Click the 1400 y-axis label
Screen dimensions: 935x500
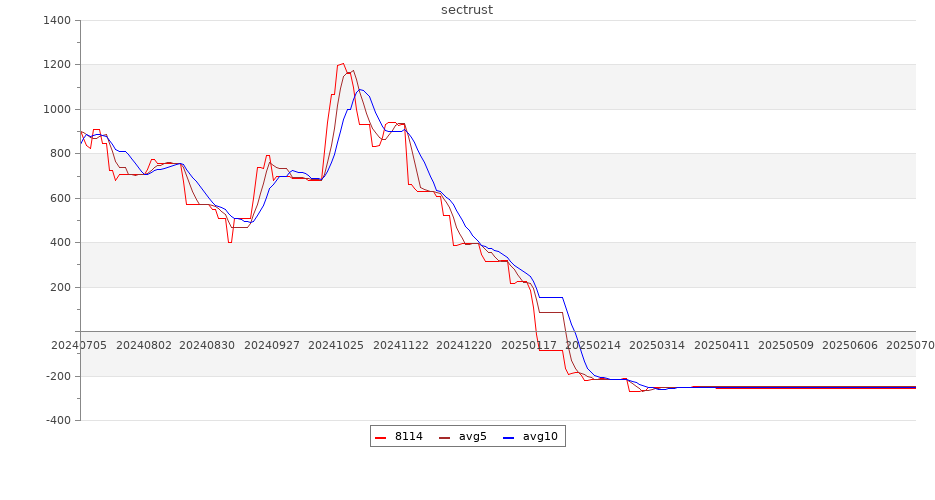click(57, 20)
